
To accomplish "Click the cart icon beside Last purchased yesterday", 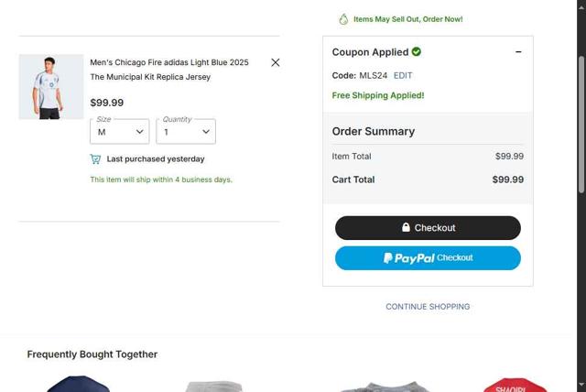I will (95, 159).
